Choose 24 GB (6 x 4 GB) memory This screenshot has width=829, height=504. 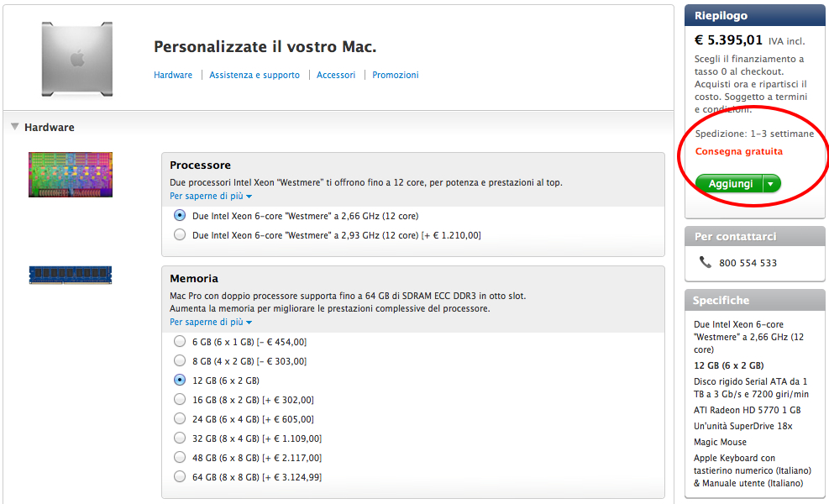[180, 419]
